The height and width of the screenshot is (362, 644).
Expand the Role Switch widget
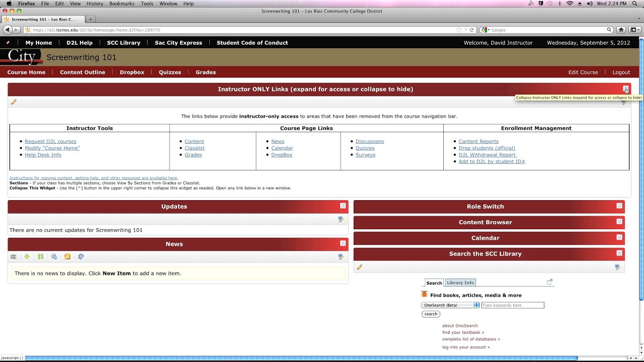point(619,206)
